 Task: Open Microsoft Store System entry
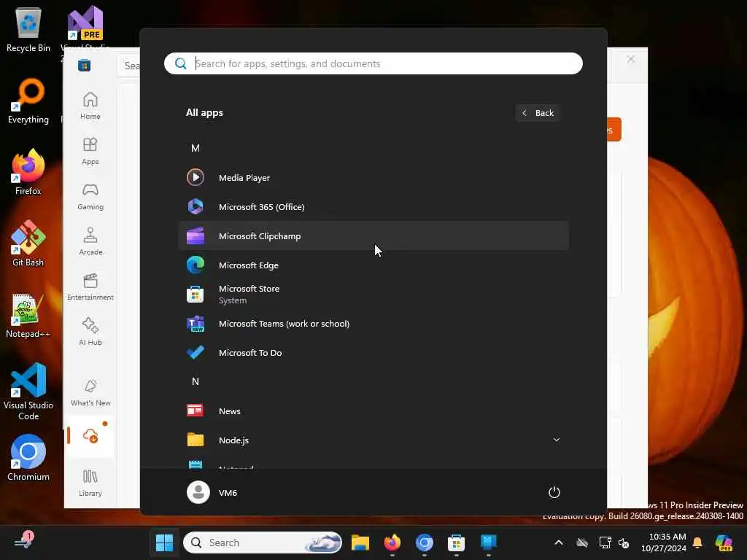click(x=373, y=295)
